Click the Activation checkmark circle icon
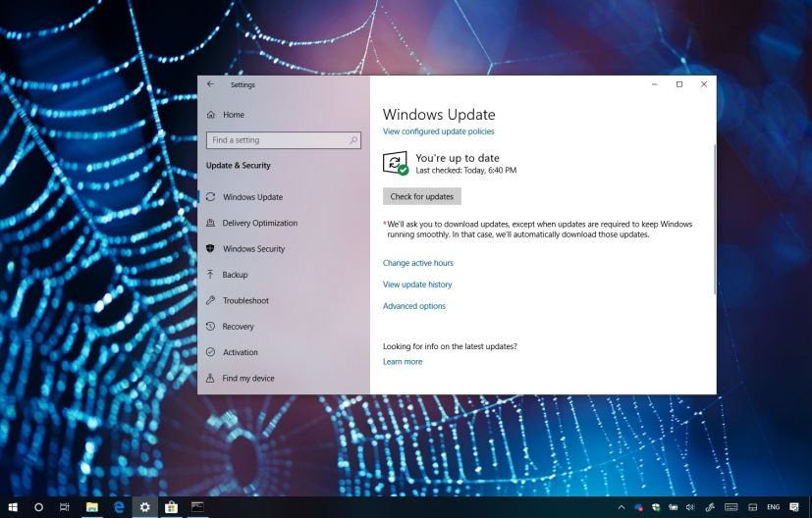The width and height of the screenshot is (812, 518). [210, 352]
